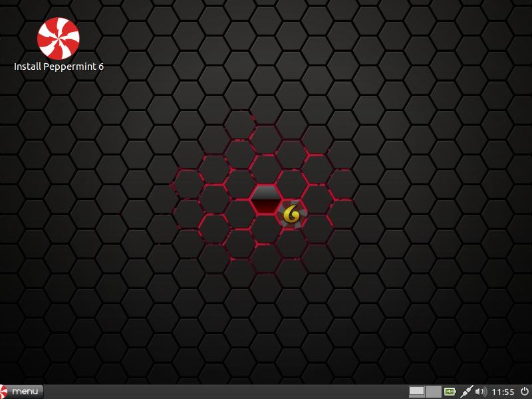This screenshot has height=399, width=532.
Task: Switch to the second workspace in pager
Action: coord(433,392)
